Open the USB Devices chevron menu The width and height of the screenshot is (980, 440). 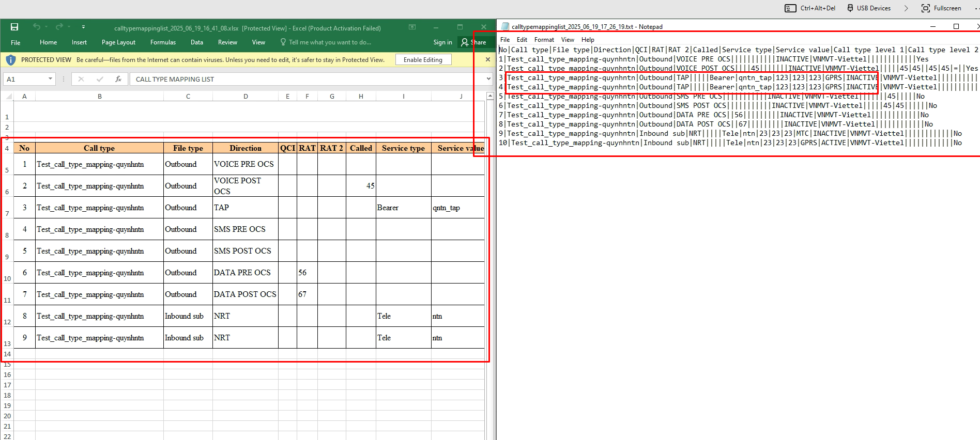(x=906, y=8)
